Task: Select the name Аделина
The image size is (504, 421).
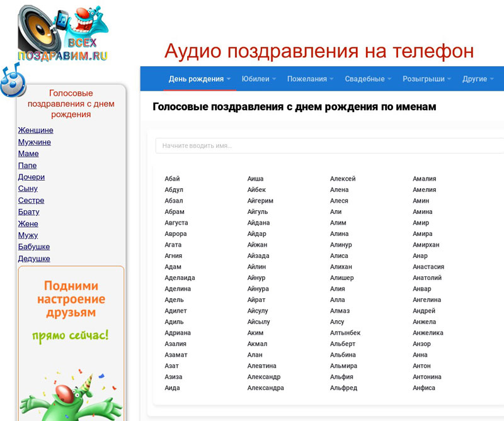Action: tap(178, 289)
